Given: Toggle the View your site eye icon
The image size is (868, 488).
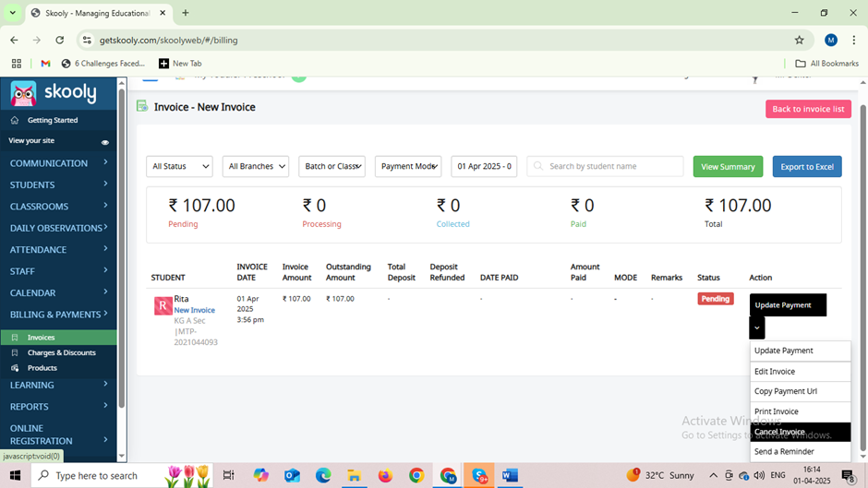Looking at the screenshot, I should (x=104, y=142).
